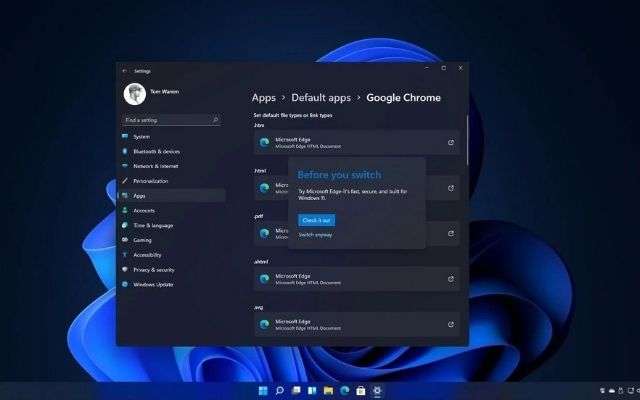
Task: Click open icon on .svg default row
Action: click(x=450, y=324)
